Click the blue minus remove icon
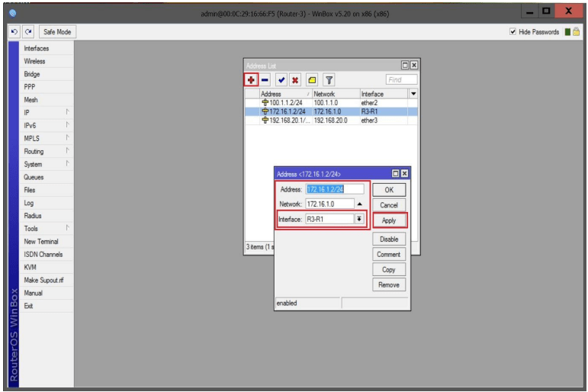 [x=265, y=79]
